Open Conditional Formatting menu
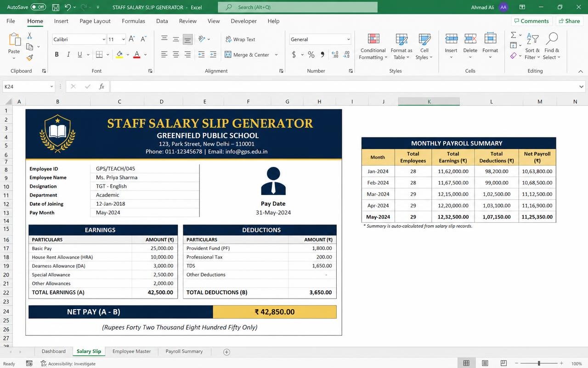The height and width of the screenshot is (368, 588). click(x=373, y=46)
